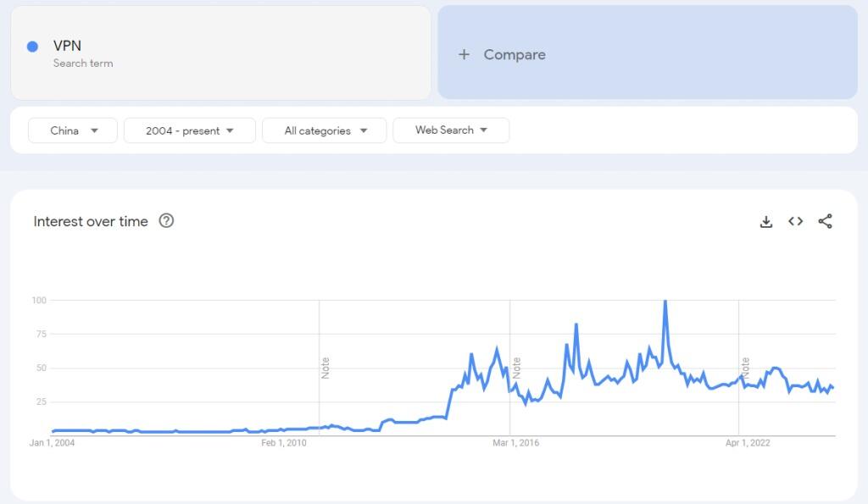
Task: Click the Compare box to add a term
Action: [647, 54]
